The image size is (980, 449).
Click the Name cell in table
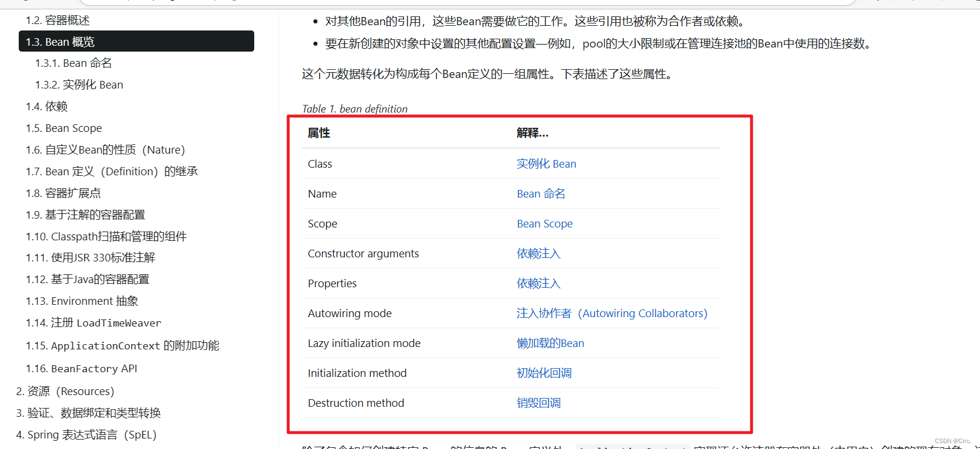[x=322, y=194]
